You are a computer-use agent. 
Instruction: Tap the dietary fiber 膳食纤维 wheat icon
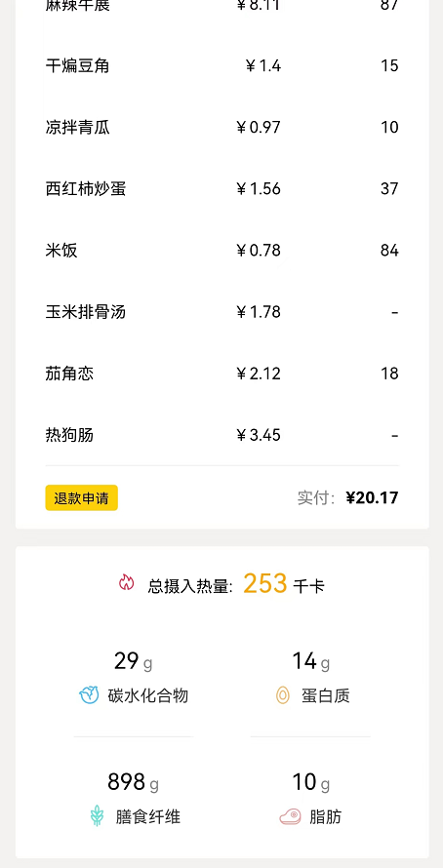click(x=97, y=816)
